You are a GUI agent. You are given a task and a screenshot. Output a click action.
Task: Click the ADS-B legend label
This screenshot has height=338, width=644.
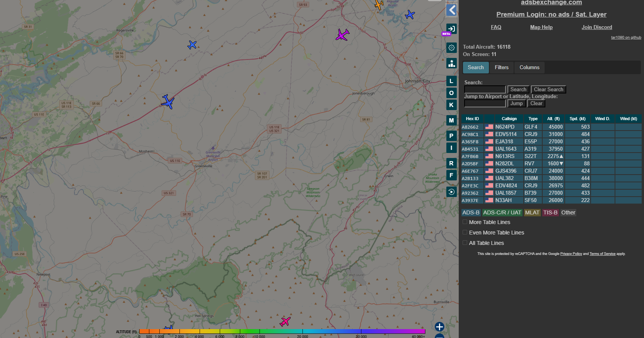click(471, 212)
